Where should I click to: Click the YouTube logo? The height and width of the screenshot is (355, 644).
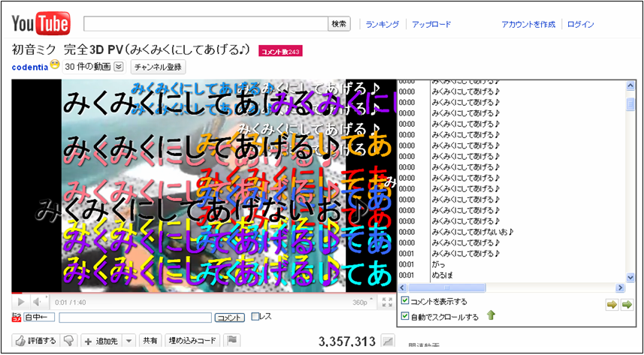41,24
